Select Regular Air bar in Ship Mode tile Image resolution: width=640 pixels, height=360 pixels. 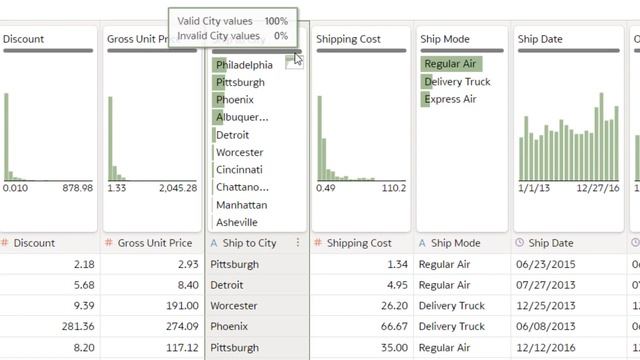[451, 64]
